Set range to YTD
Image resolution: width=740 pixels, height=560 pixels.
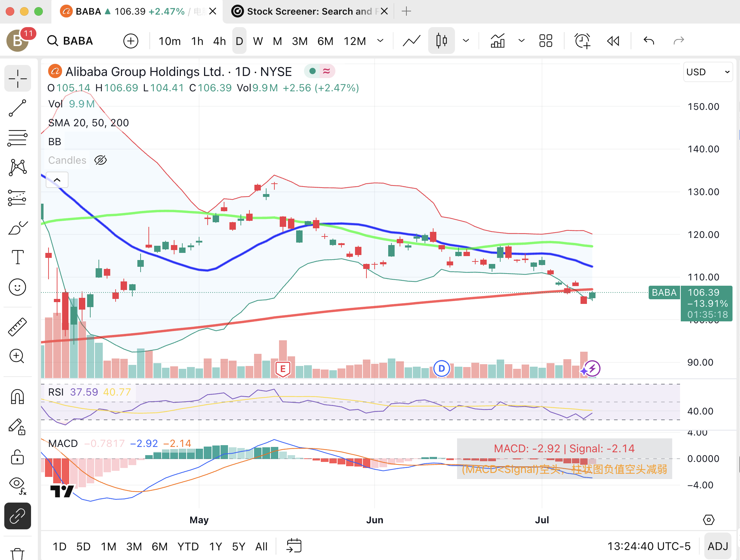point(188,546)
